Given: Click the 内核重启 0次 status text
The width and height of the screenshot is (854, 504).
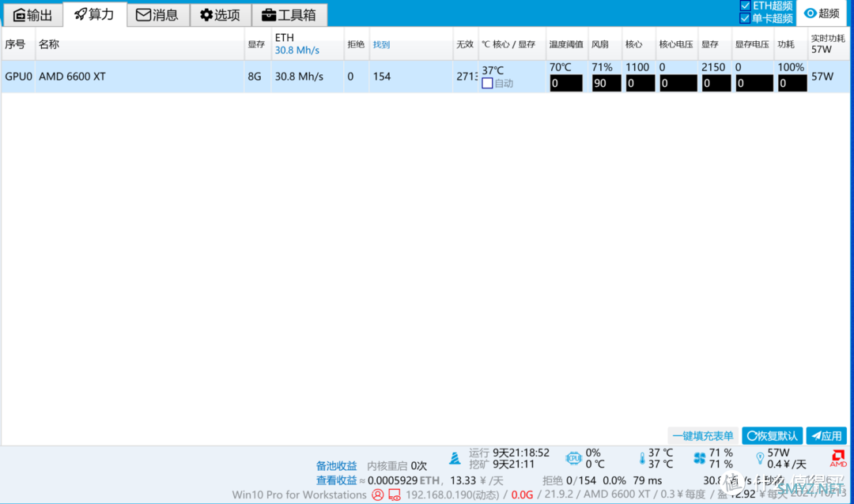Looking at the screenshot, I should click(x=397, y=466).
